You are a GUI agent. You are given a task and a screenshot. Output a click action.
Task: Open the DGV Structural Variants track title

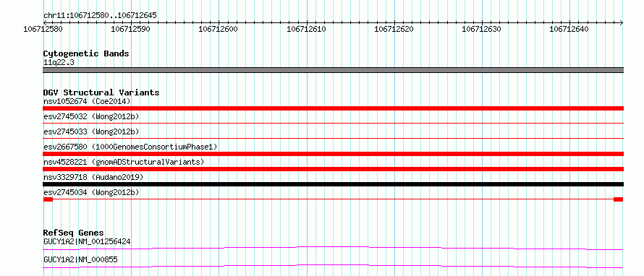[101, 92]
